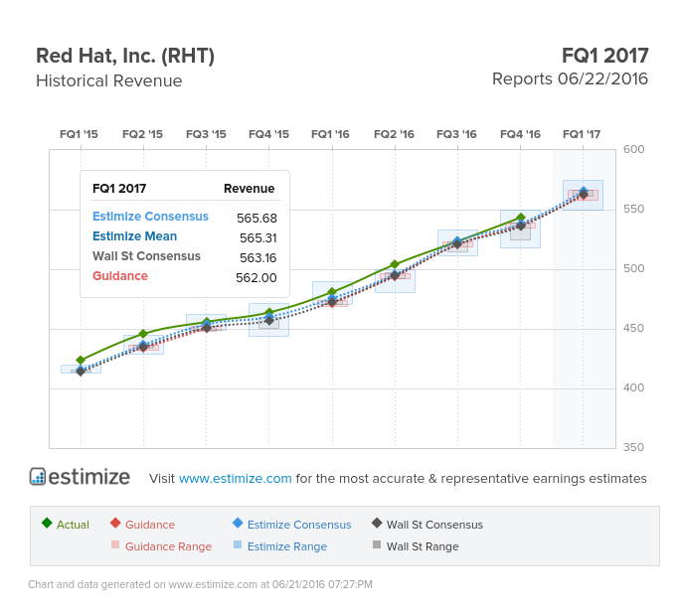The image size is (681, 616).
Task: Select the FQ1 '15 axis label
Action: point(79,134)
